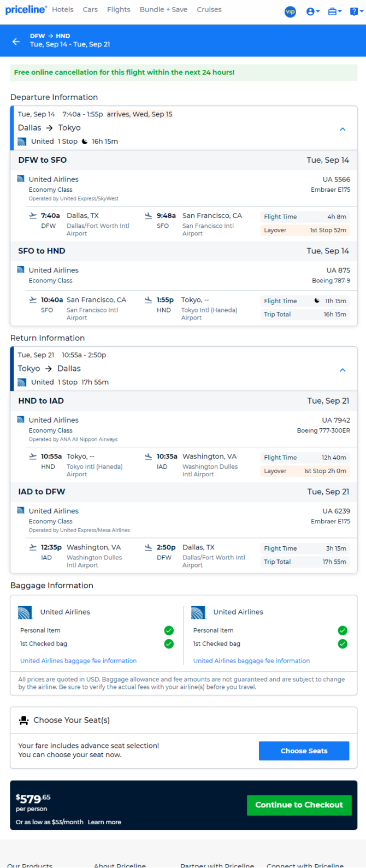Click takeoff icon beside 10:55a Tokyo
Image resolution: width=366 pixels, height=868 pixels.
pyautogui.click(x=33, y=457)
